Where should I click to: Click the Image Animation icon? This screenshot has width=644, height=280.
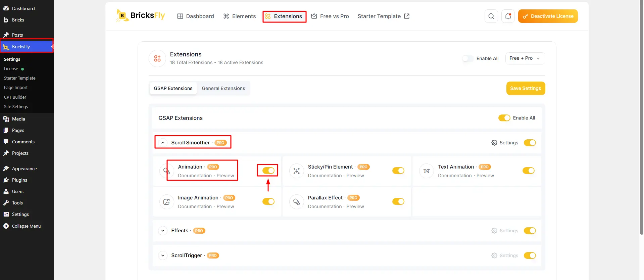tap(166, 202)
